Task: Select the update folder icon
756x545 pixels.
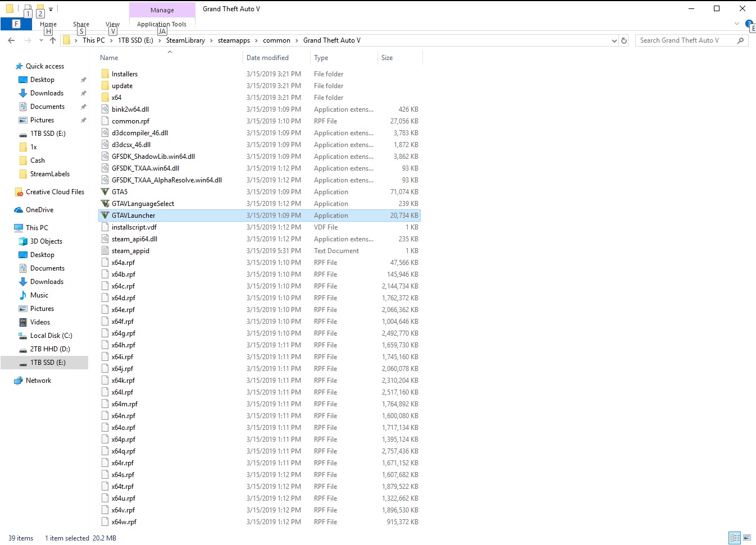Action: point(105,86)
